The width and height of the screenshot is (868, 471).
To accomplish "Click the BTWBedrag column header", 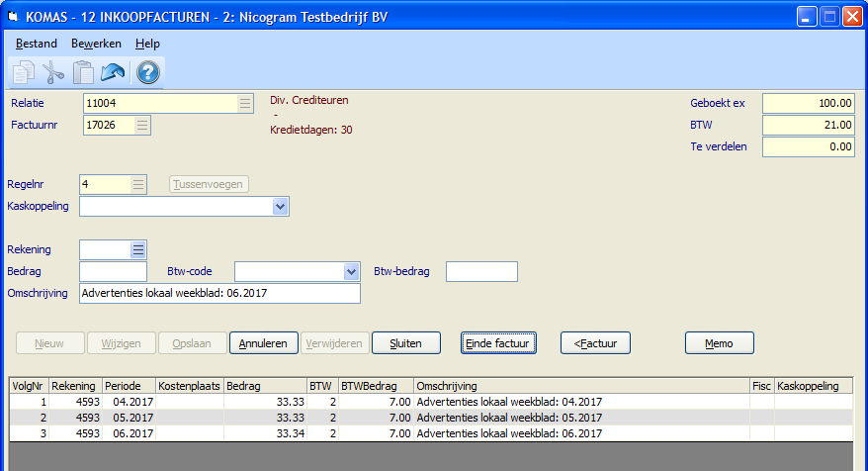I will point(376,386).
